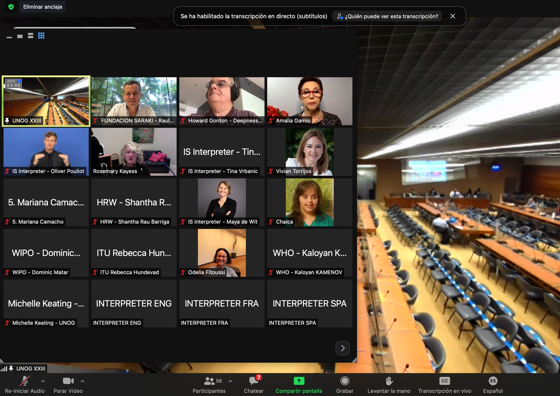The height and width of the screenshot is (396, 560).
Task: Click the green Compartir pantalla icon
Action: pyautogui.click(x=299, y=381)
